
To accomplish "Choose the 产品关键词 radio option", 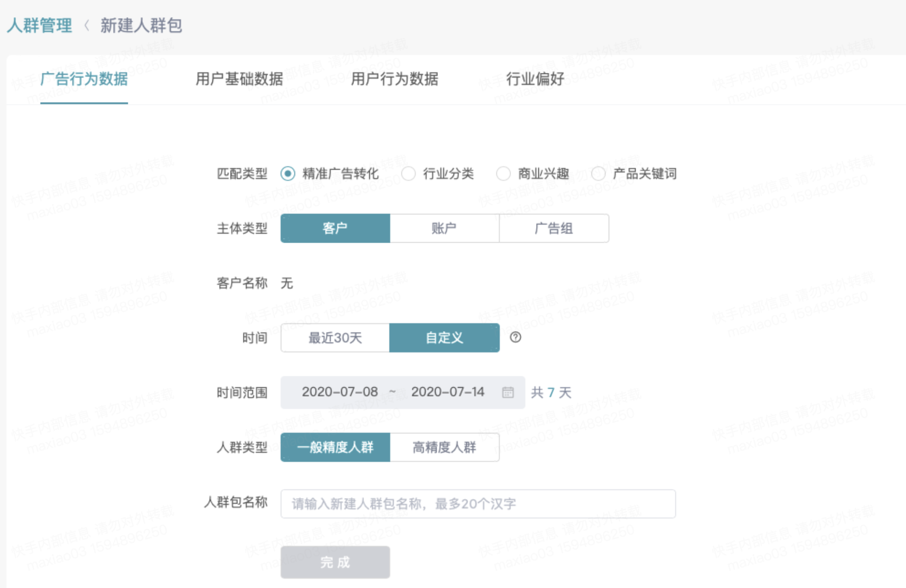I will [x=598, y=174].
